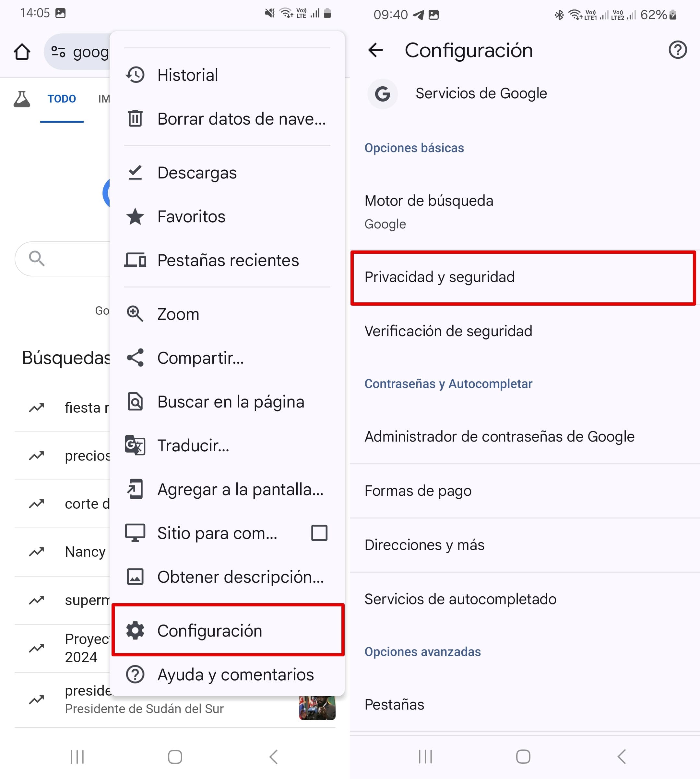Tap the Pestañas recientes icon
700x779 pixels.
click(135, 260)
